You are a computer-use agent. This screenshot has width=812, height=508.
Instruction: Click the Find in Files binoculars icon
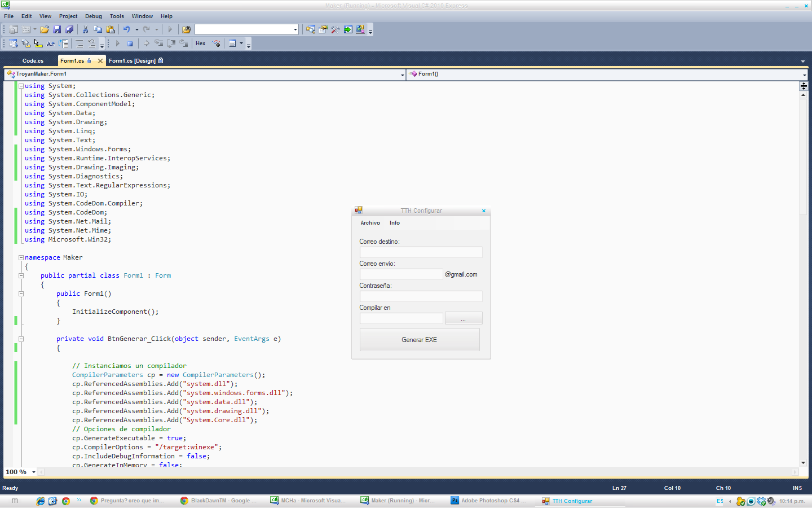pyautogui.click(x=186, y=29)
